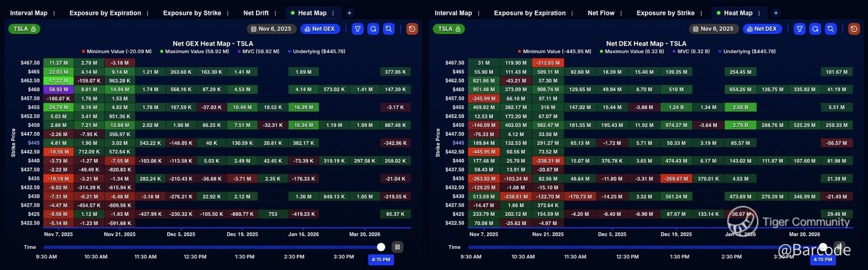
Task: Open three-dot menu beside Net Drift tab
Action: pyautogui.click(x=275, y=13)
